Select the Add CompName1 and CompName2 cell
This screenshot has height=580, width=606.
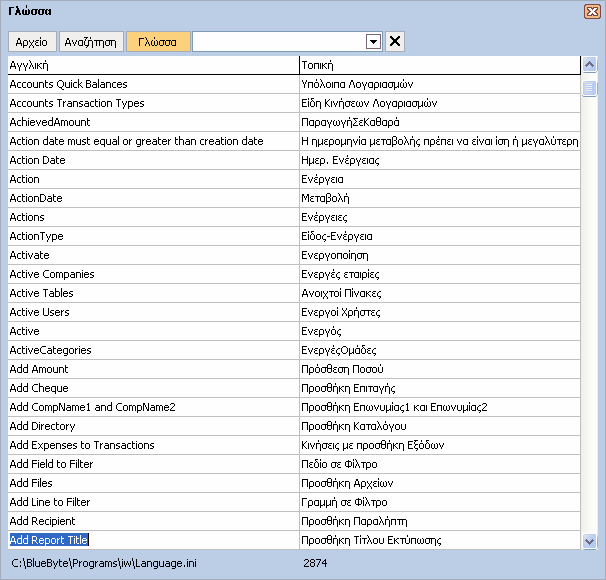[x=153, y=407]
